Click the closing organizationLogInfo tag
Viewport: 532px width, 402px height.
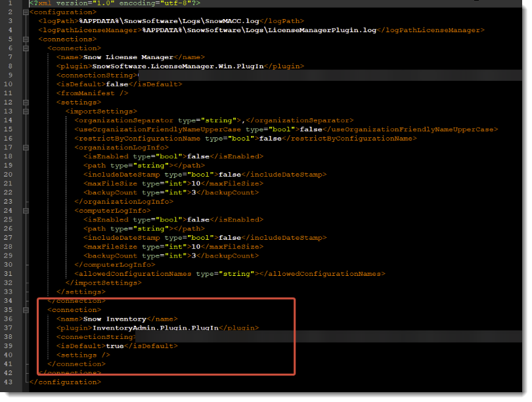click(x=124, y=202)
